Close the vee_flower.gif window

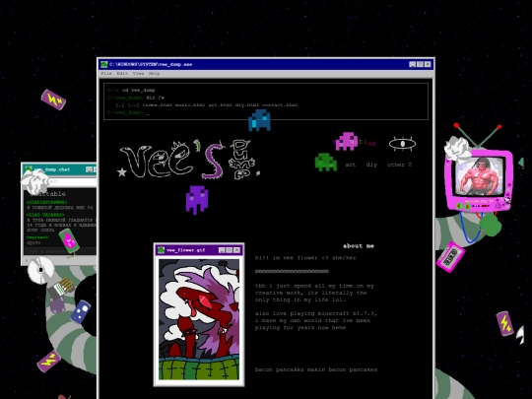point(236,250)
